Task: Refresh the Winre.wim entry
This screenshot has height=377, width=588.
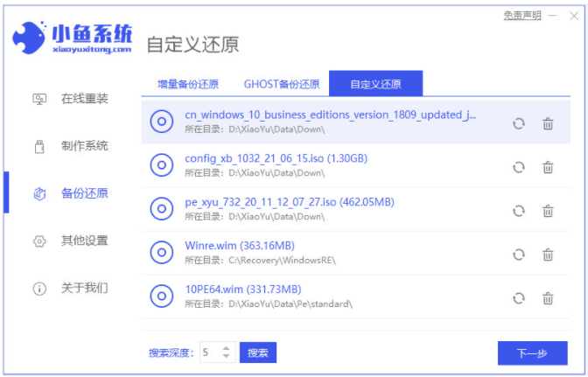Action: [x=518, y=255]
